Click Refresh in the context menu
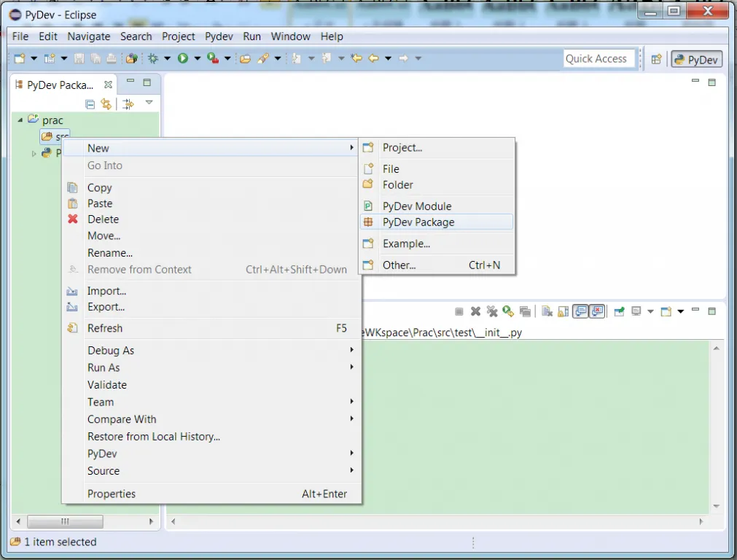Viewport: 737px width, 560px height. click(x=211, y=328)
